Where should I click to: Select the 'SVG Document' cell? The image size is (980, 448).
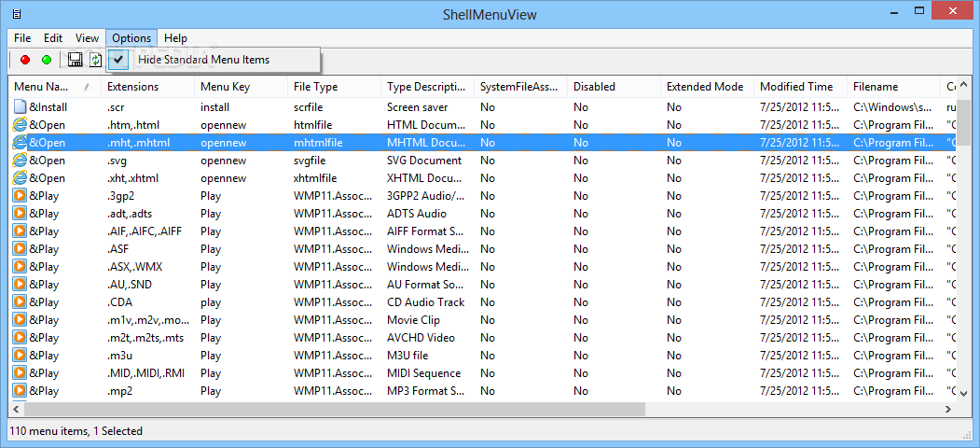point(424,161)
